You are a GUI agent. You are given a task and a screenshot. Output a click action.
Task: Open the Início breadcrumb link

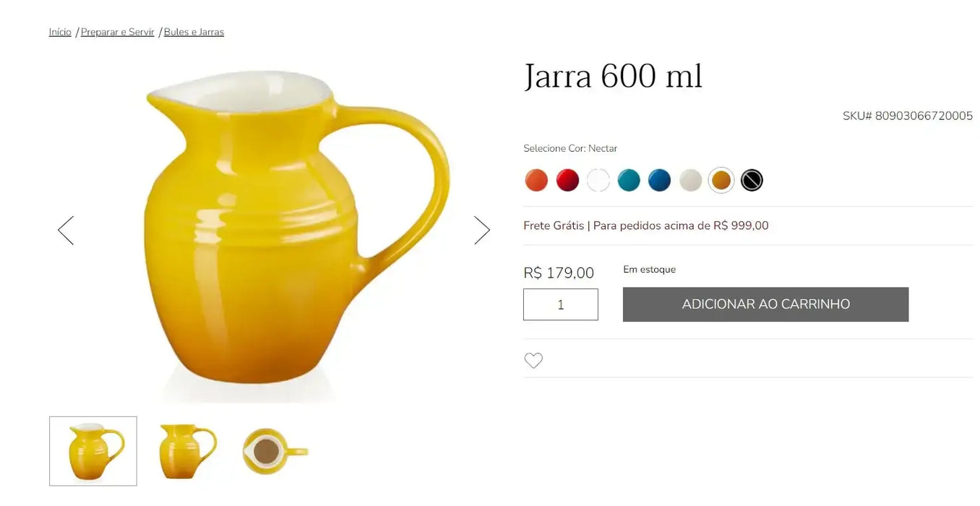60,32
